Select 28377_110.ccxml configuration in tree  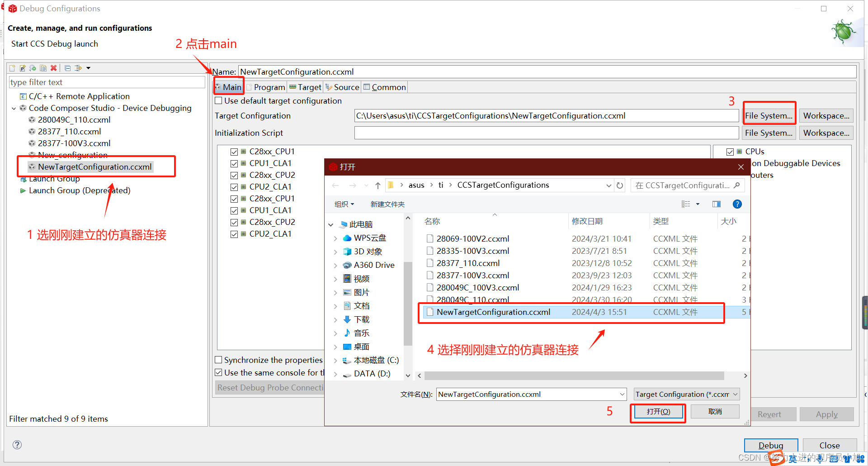69,132
